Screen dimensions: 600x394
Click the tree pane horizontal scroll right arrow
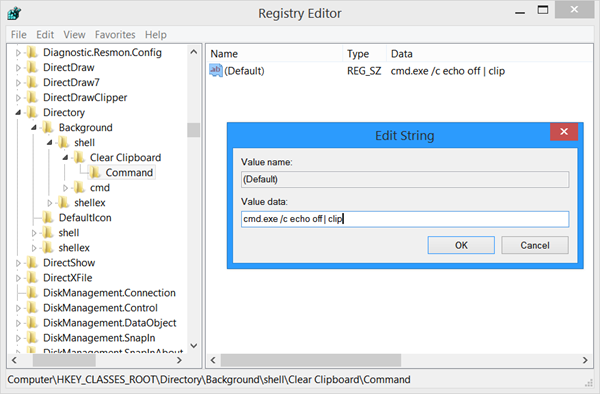[x=179, y=360]
